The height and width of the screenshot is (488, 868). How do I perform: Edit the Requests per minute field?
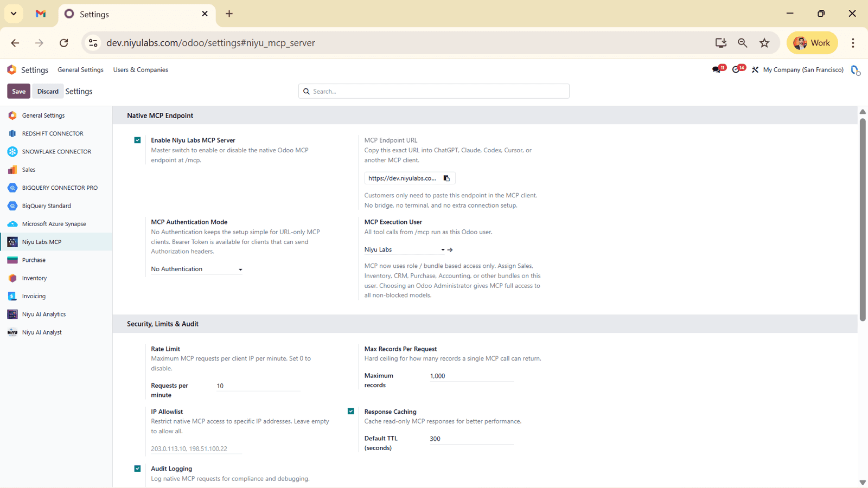[x=258, y=386]
